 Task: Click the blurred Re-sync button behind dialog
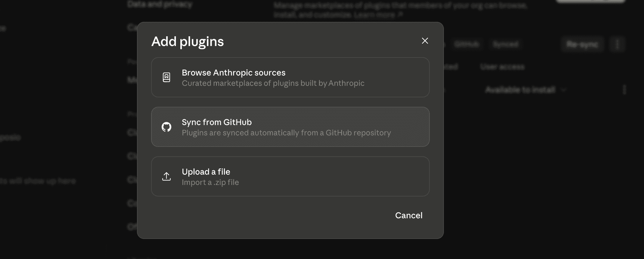582,45
